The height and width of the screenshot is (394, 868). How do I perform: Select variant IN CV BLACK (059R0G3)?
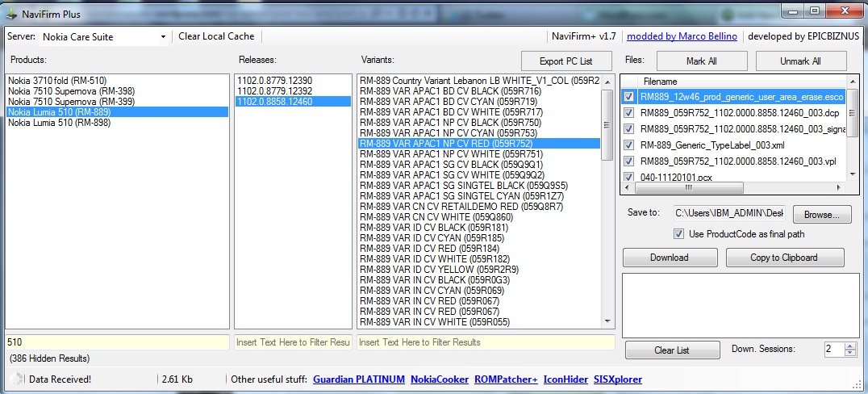point(479,280)
